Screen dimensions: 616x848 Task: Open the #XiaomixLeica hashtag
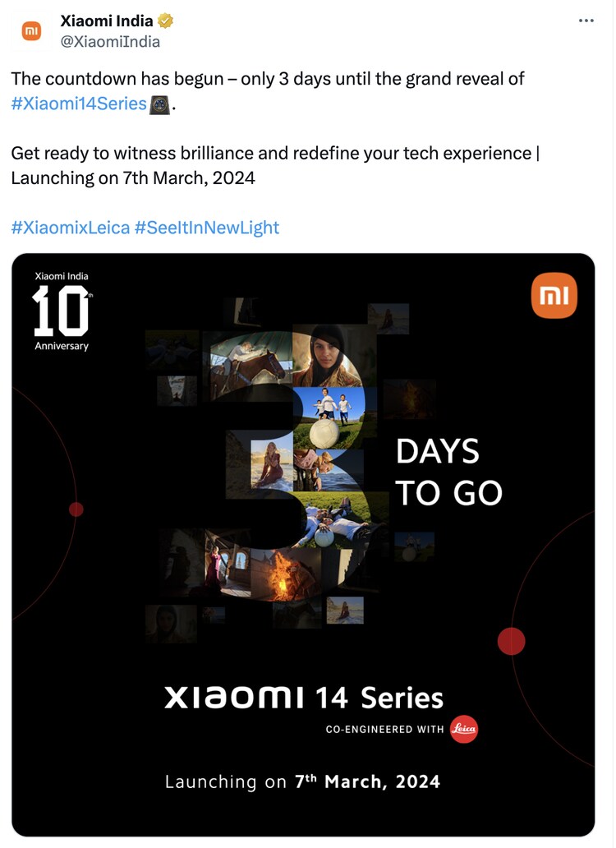tap(71, 227)
